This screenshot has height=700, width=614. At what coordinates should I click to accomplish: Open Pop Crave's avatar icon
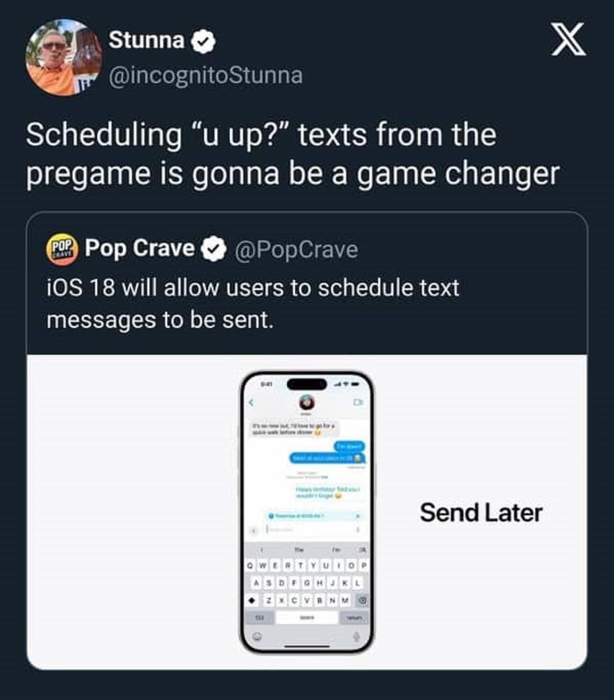[62, 249]
